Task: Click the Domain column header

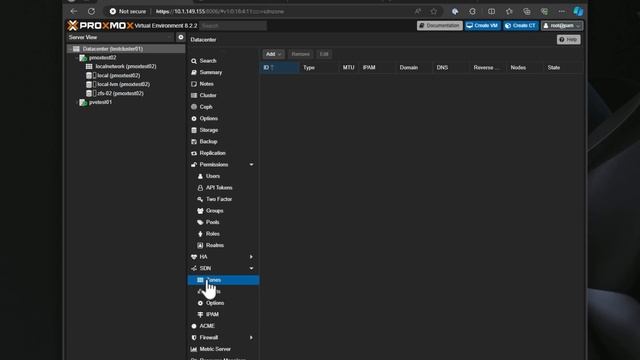Action: [x=414, y=67]
